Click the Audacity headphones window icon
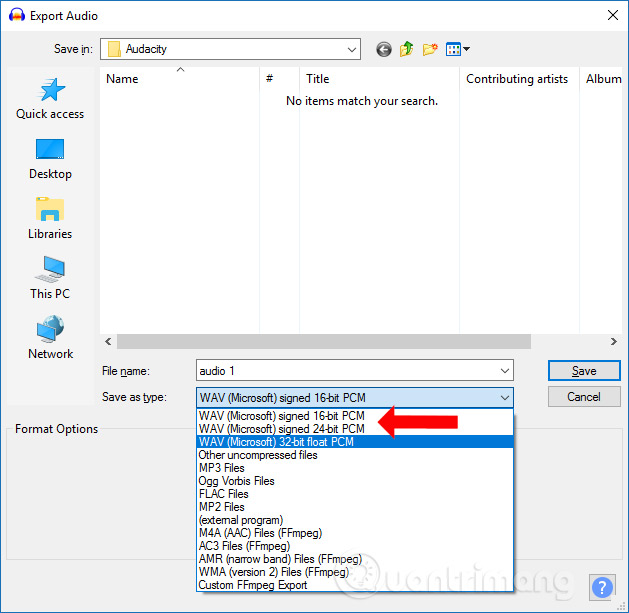 point(16,15)
